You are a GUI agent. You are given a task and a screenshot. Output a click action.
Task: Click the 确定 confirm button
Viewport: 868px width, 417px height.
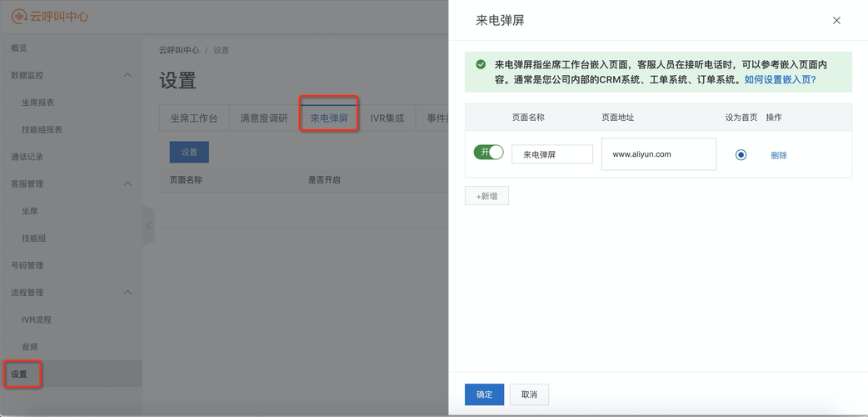[484, 394]
